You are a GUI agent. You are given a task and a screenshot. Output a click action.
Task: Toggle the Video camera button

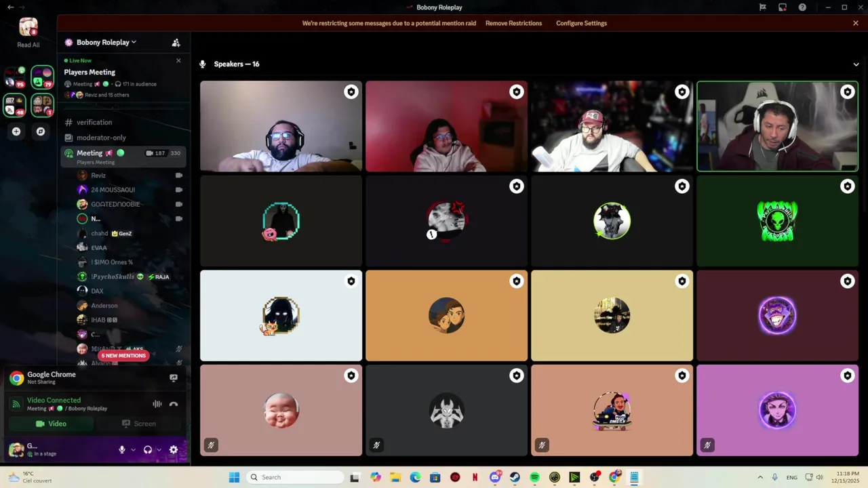pos(51,424)
